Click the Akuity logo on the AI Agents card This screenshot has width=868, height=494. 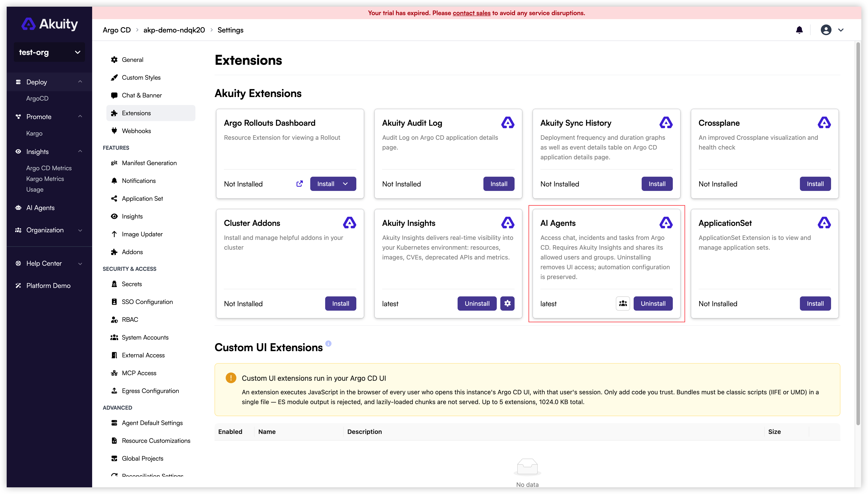666,223
